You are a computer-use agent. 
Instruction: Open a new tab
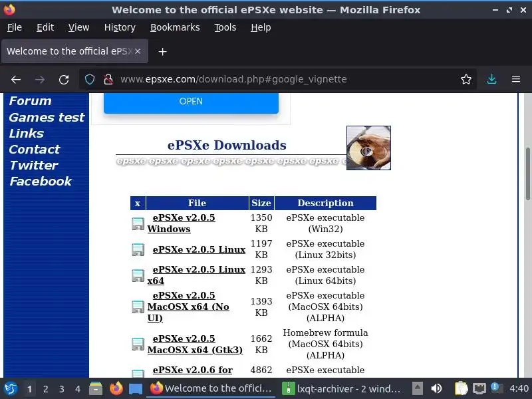(x=162, y=52)
